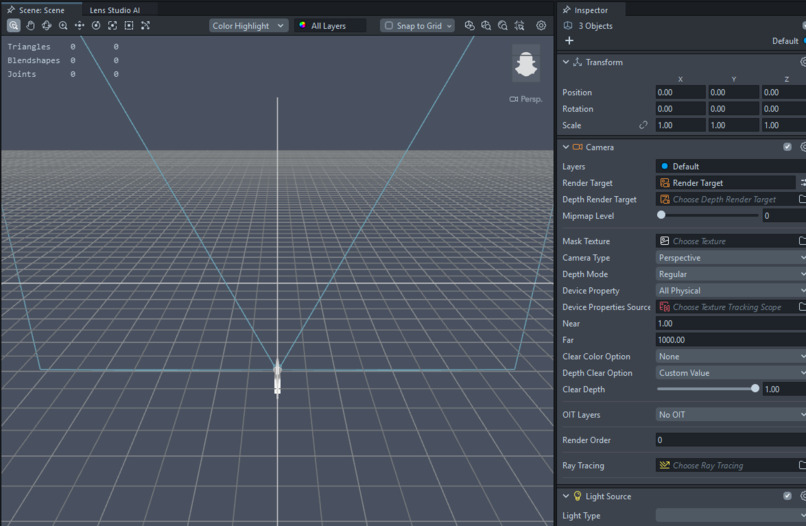Open the Layers Default selector in Camera
Screen dimensions: 806x526
click(x=730, y=166)
